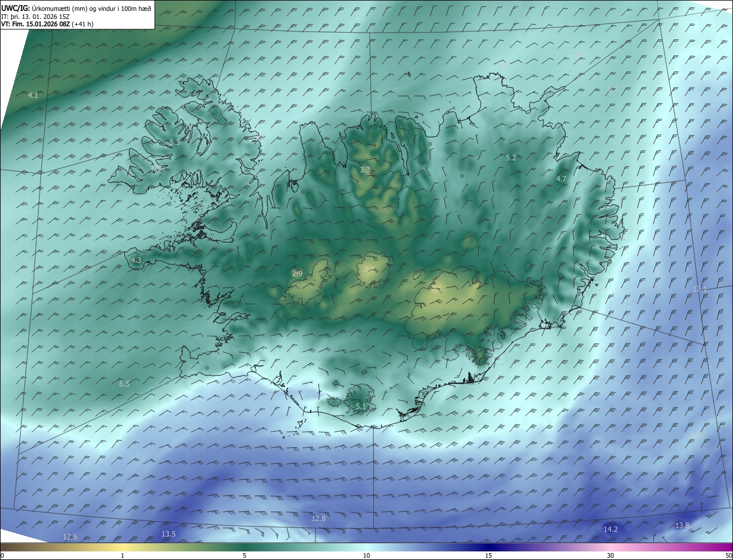Click the faint 9.0 value label
Screen dimensions: 733x560
[x=502, y=65]
